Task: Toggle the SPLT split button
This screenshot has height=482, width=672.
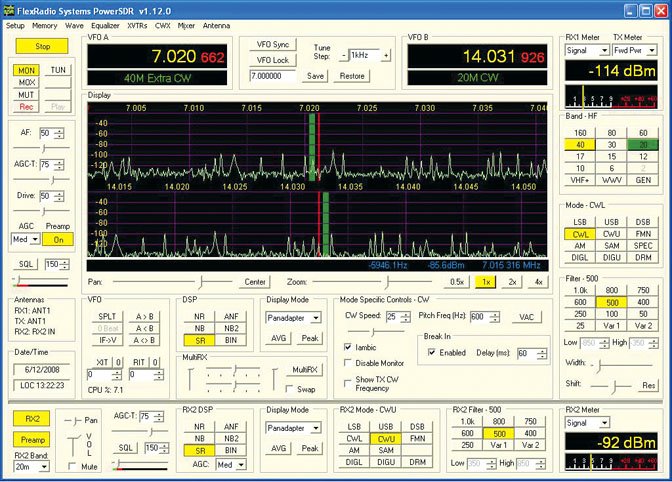Action: tap(107, 317)
